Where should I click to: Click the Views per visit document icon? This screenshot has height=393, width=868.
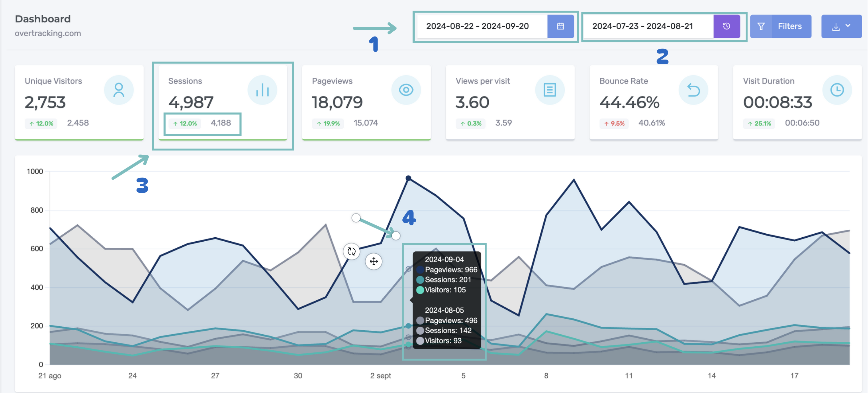tap(550, 90)
